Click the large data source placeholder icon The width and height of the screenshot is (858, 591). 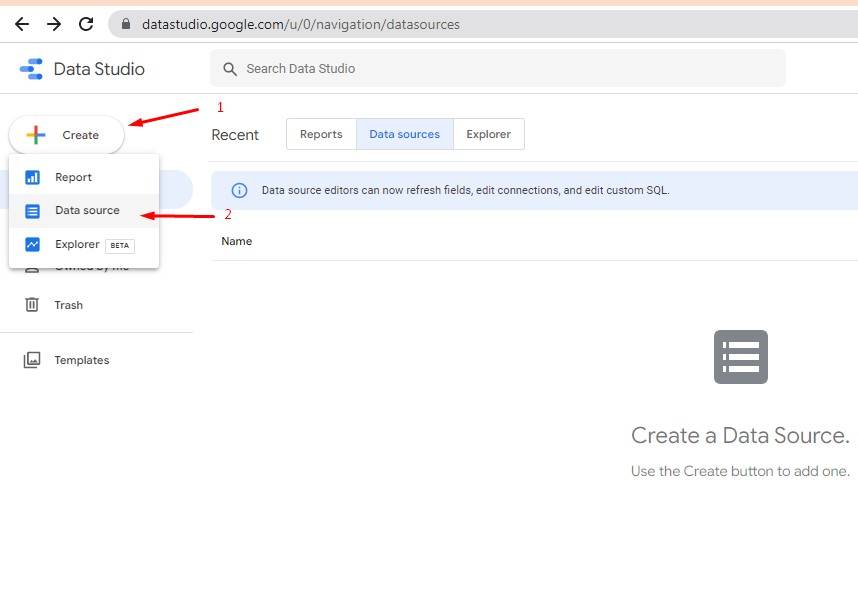tap(740, 356)
